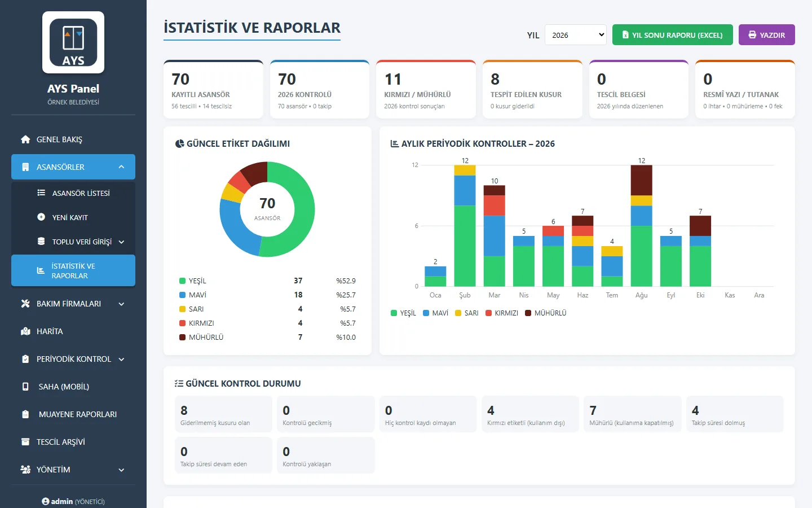Screen dimensions: 812x508
Task: Collapse the Asansörler menu chevron
Action: click(121, 167)
